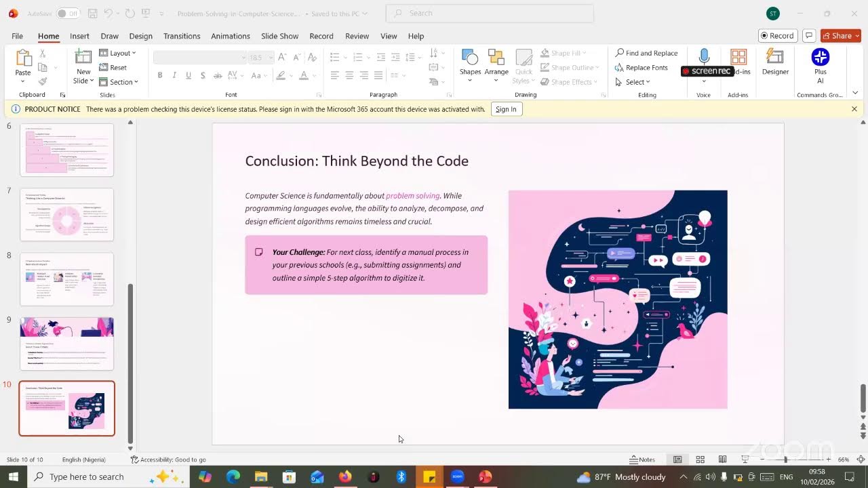
Task: Click the Share button
Action: click(x=841, y=36)
